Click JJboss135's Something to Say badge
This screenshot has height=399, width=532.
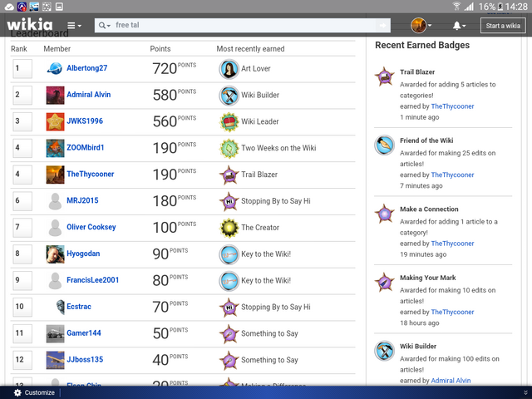pos(229,360)
